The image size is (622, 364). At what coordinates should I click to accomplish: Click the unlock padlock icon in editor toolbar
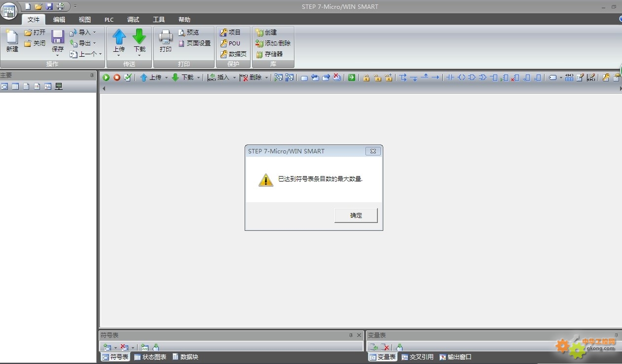pos(377,77)
